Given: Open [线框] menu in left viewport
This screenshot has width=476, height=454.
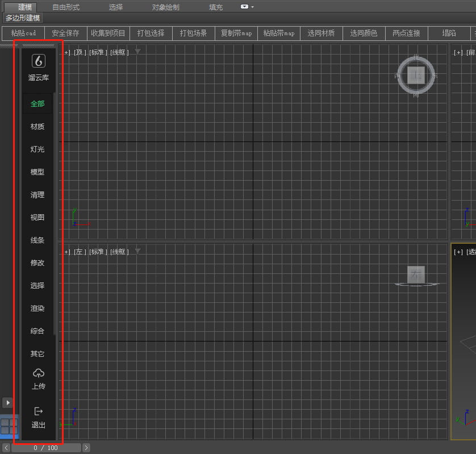Looking at the screenshot, I should 119,252.
